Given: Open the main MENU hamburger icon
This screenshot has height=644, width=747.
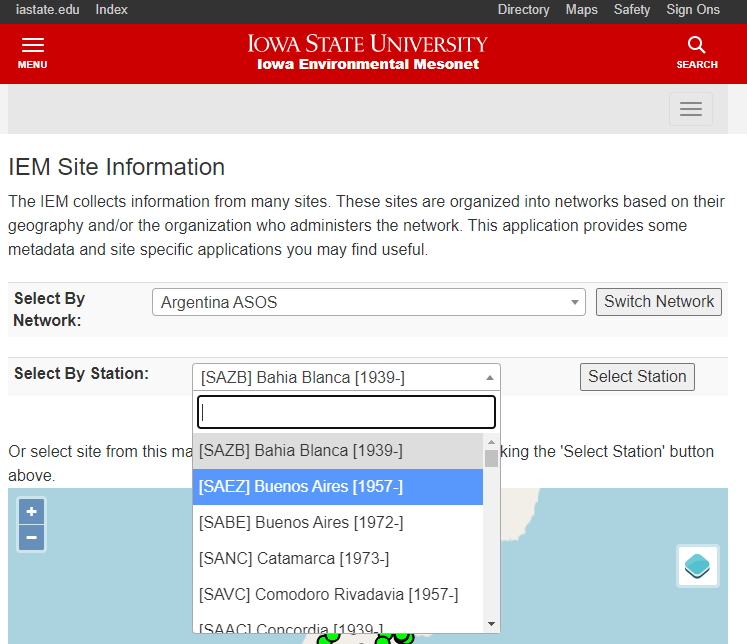Looking at the screenshot, I should (32, 53).
